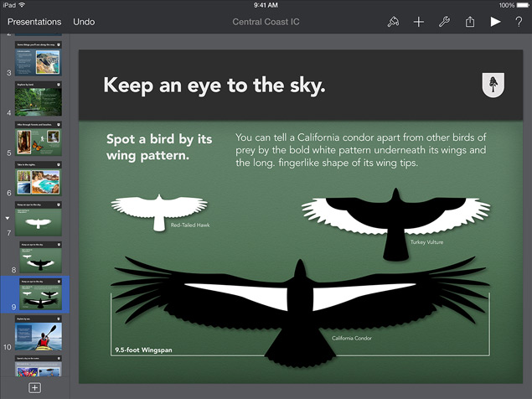This screenshot has width=532, height=399.
Task: Tap the 9:41 AM clock
Action: pos(266,5)
